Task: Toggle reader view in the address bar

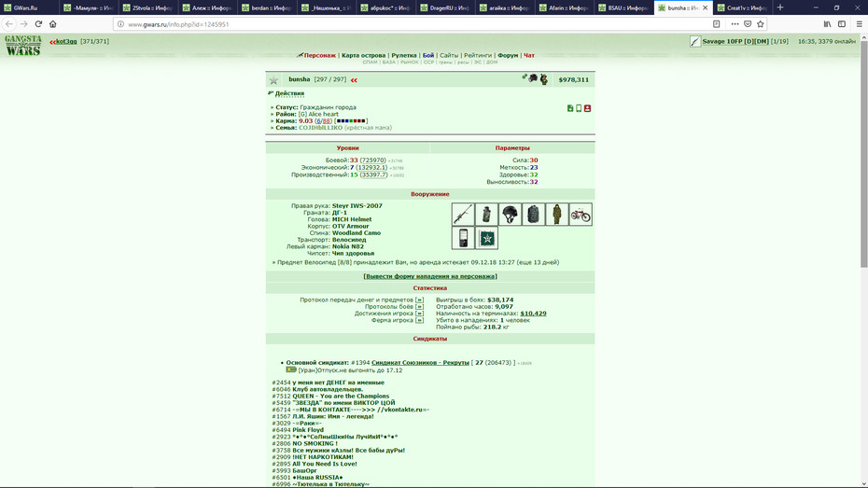Action: pyautogui.click(x=716, y=23)
